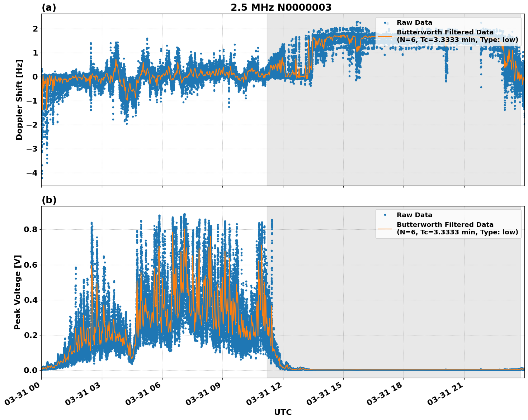Select the subplot label (a)

(49, 6)
